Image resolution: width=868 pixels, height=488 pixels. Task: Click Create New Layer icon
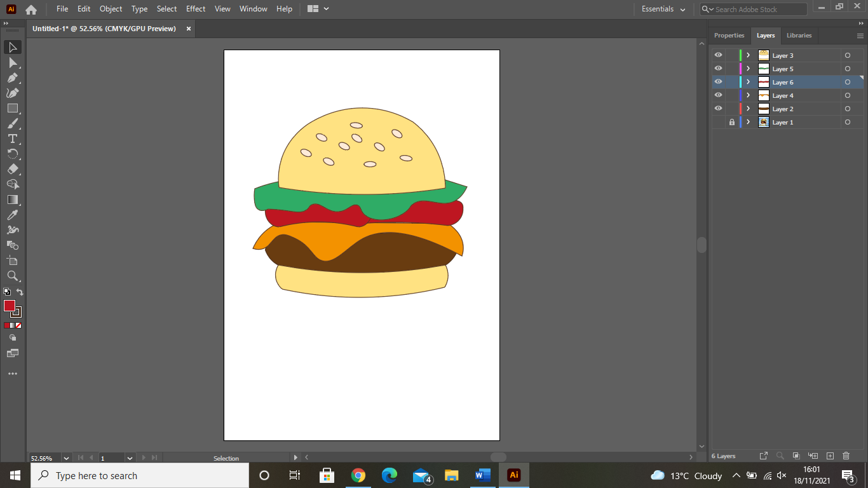[830, 456]
